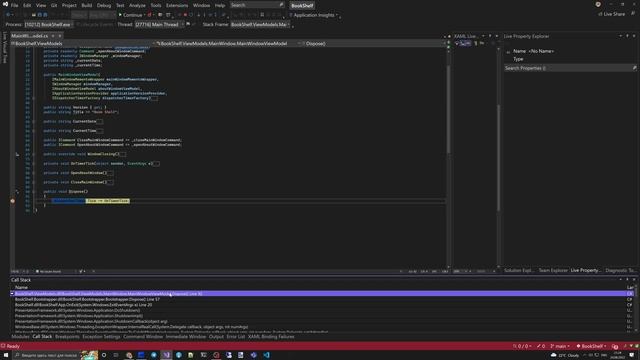Switch to the Diagnostic Tools tab

[x=620, y=270]
